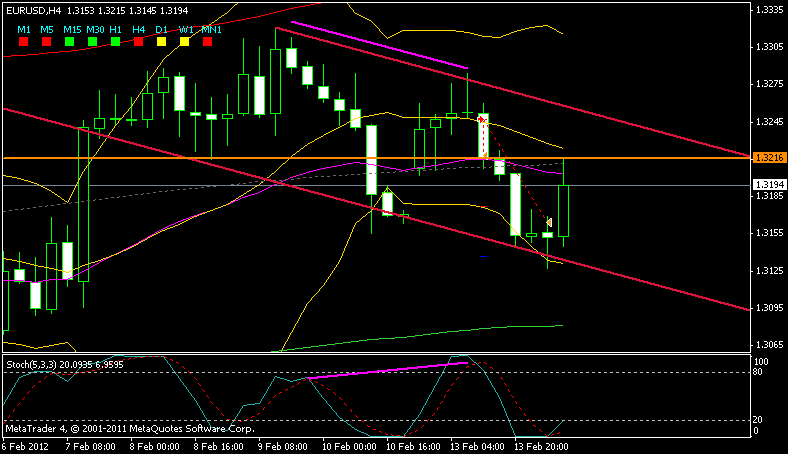This screenshot has height=454, width=788.
Task: Click the yellow signal square under D1
Action: pyautogui.click(x=161, y=42)
